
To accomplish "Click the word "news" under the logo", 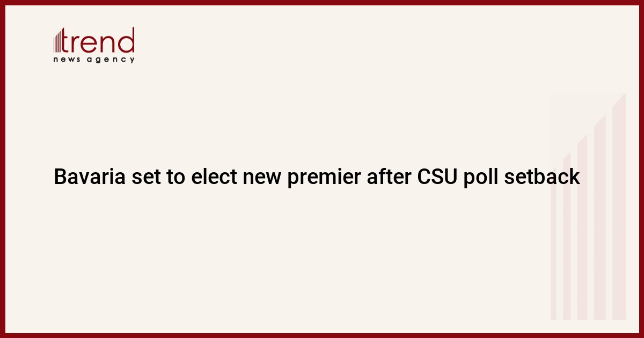I will point(68,60).
